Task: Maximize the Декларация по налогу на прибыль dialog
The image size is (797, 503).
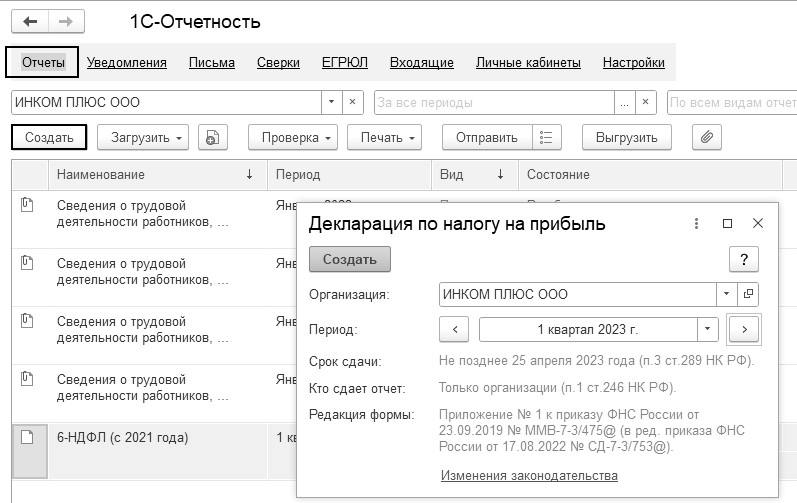Action: point(727,224)
